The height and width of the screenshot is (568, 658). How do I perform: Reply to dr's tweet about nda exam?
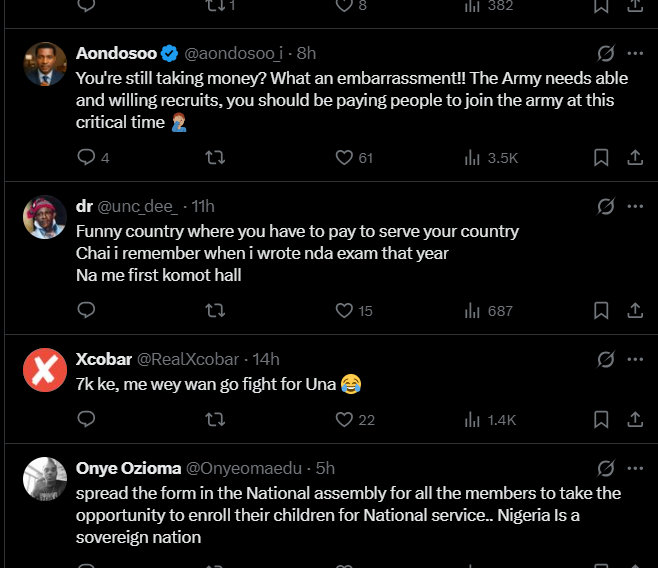pos(86,310)
